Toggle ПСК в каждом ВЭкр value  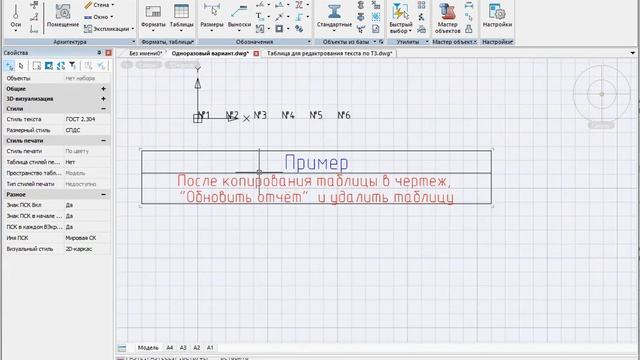pos(87,227)
